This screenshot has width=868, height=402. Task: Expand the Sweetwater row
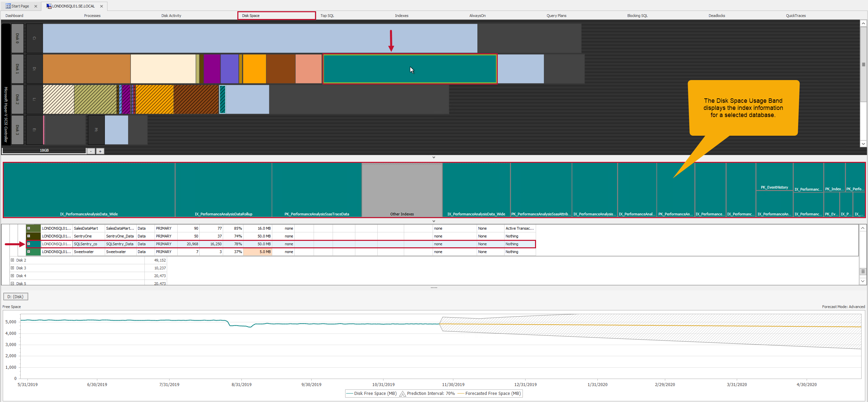(29, 252)
